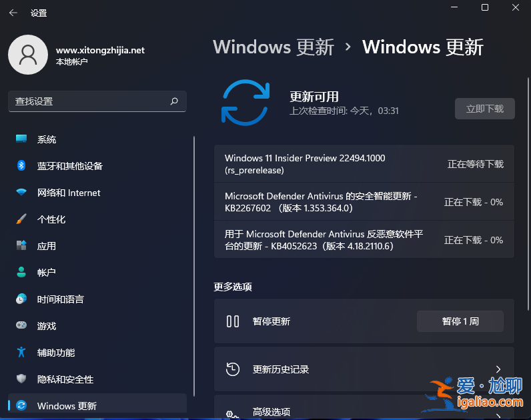The height and width of the screenshot is (420, 531).
Task: Click the large blue update sync icon
Action: click(x=245, y=103)
